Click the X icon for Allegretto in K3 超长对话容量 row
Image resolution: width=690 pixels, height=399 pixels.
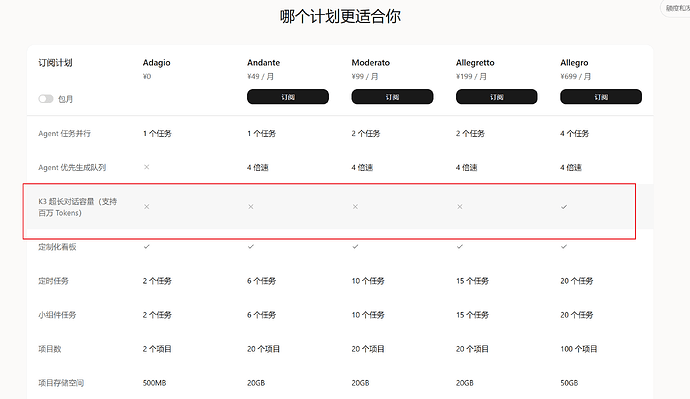pos(459,207)
